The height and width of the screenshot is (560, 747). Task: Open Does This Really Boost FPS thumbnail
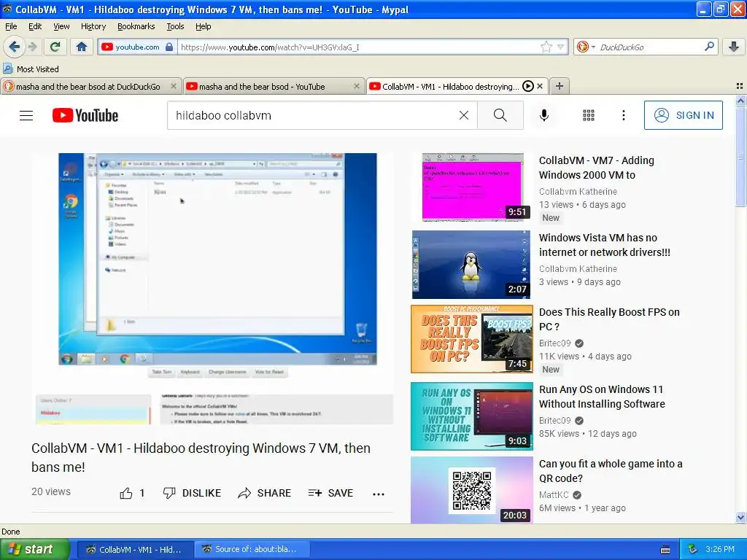(x=472, y=339)
